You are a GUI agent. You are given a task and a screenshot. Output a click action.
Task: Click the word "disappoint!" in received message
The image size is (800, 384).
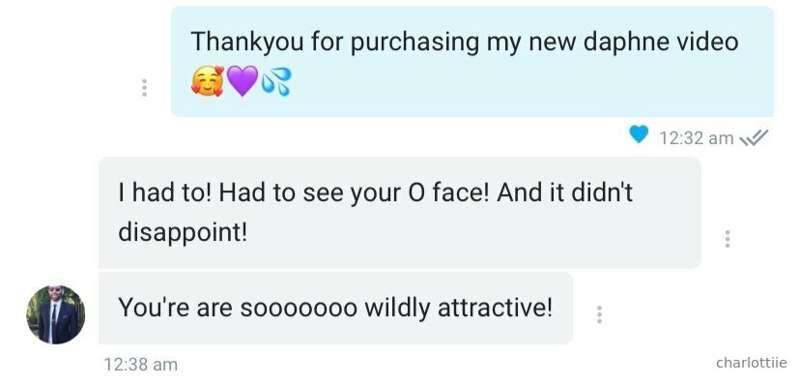click(183, 233)
